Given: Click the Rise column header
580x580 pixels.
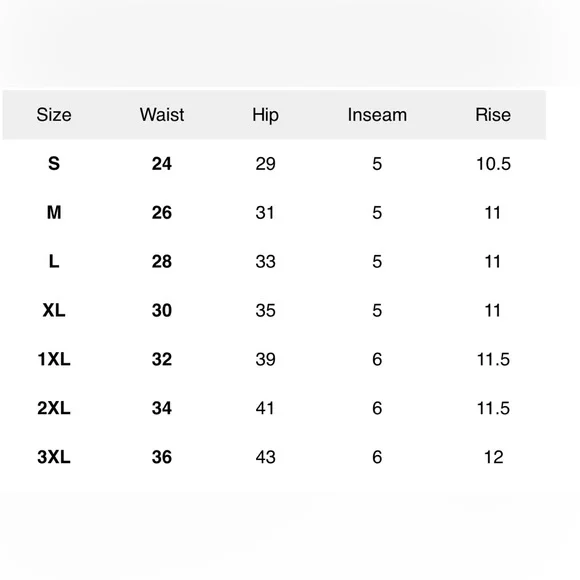Looking at the screenshot, I should (493, 115).
